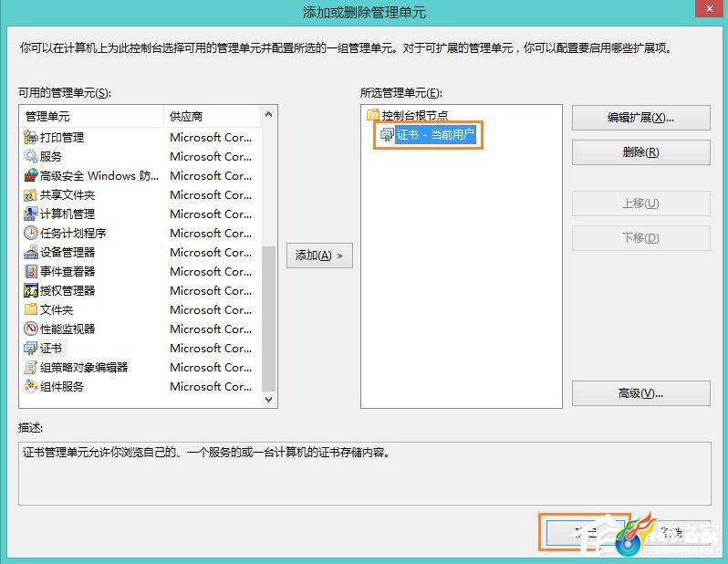Image resolution: width=728 pixels, height=564 pixels.
Task: Select the 共享文件夹 row text
Action: tap(68, 194)
